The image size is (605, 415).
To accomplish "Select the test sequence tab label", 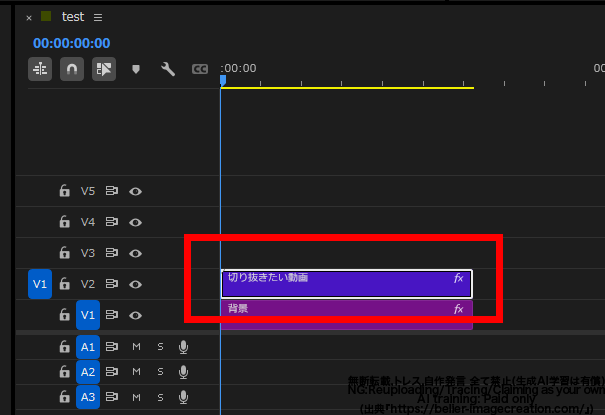I will tap(73, 17).
